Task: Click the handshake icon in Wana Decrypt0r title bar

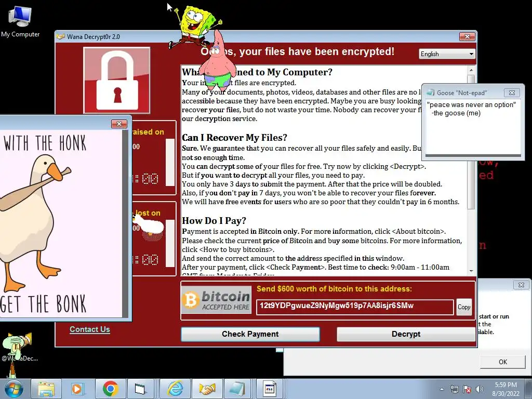Action: point(61,37)
